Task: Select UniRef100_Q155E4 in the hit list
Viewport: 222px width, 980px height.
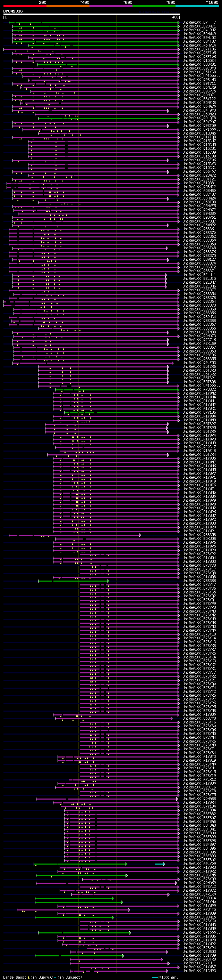Action: click(x=199, y=60)
